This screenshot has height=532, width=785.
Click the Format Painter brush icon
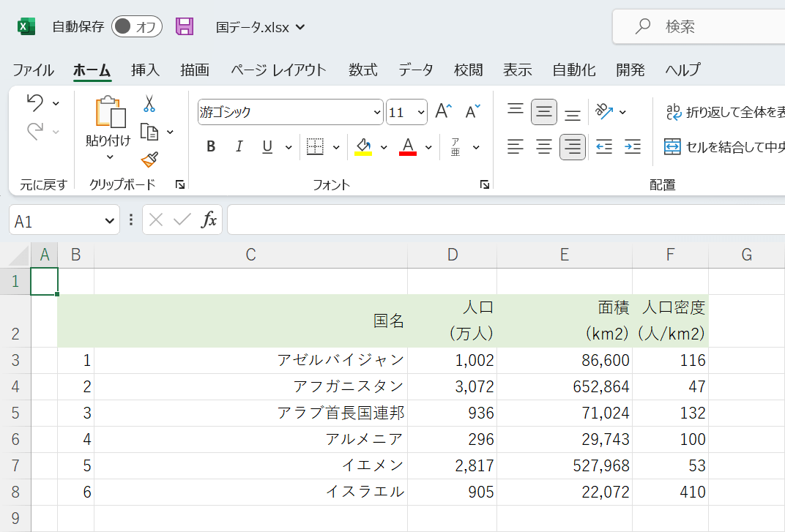[x=149, y=160]
